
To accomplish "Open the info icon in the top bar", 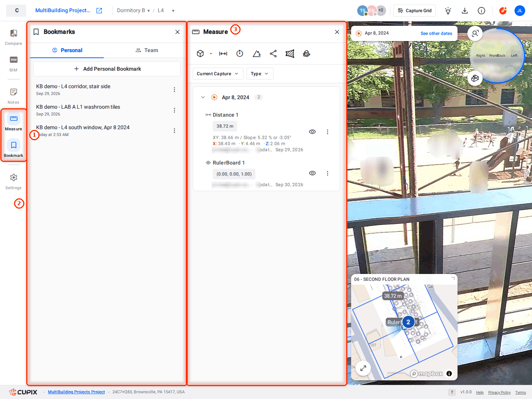I will 481,11.
